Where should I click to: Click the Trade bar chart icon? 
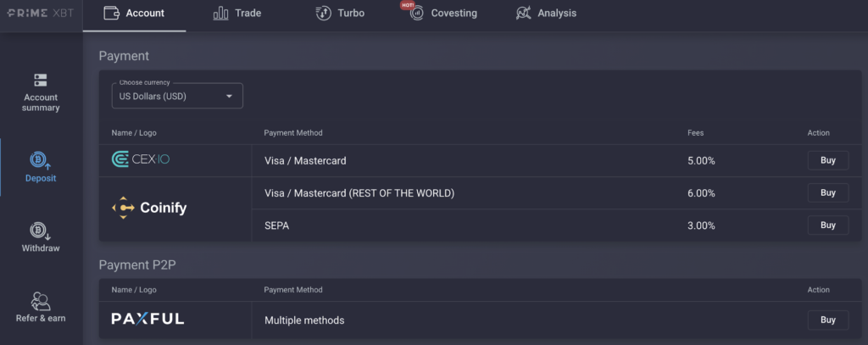tap(221, 14)
